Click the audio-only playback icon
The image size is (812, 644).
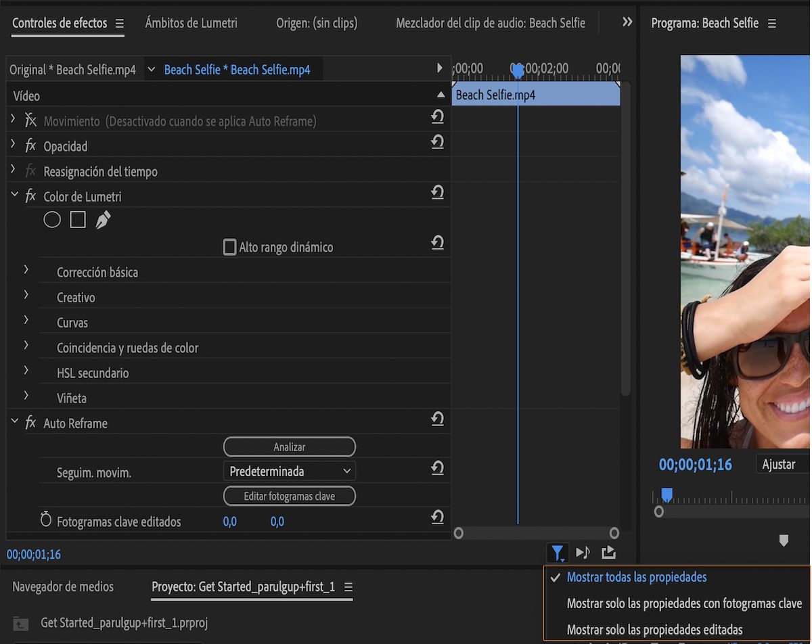[x=583, y=553]
